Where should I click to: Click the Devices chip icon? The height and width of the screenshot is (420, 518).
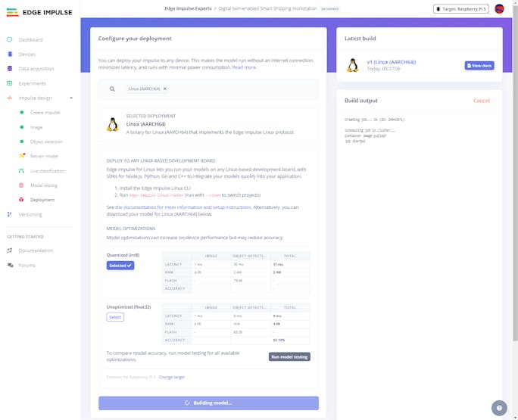pos(10,54)
